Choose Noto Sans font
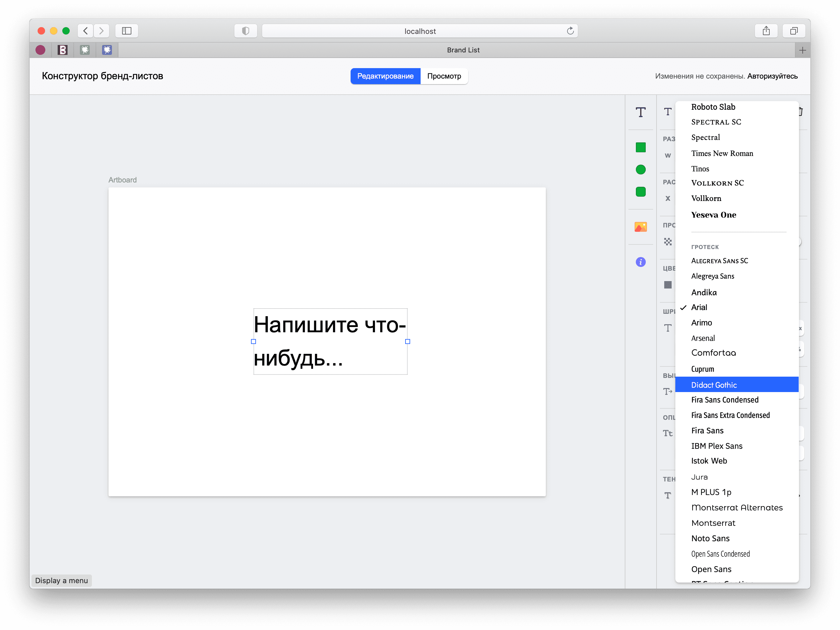 [737, 538]
